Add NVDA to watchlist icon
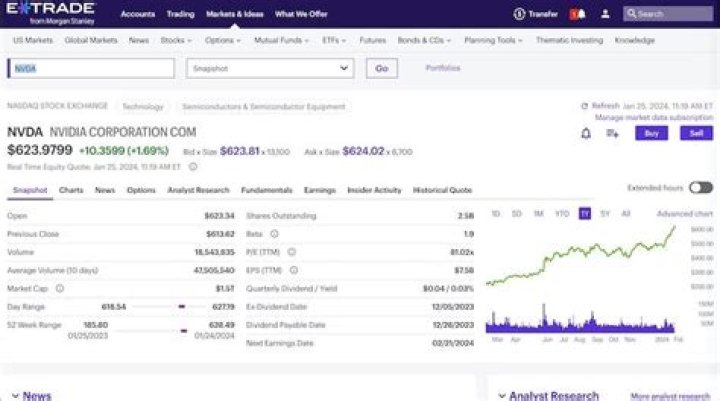This screenshot has height=401, width=720. tap(612, 133)
